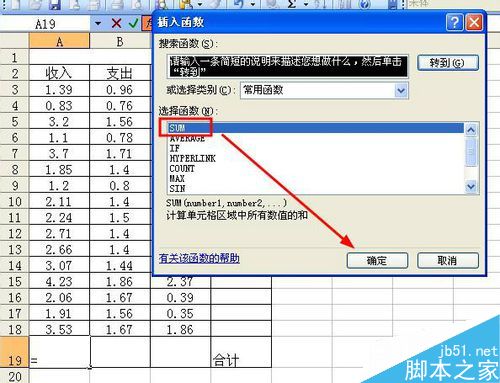Screen dimensions: 500x383
Task: Click cell containing 2.11
Action: [x=59, y=201]
